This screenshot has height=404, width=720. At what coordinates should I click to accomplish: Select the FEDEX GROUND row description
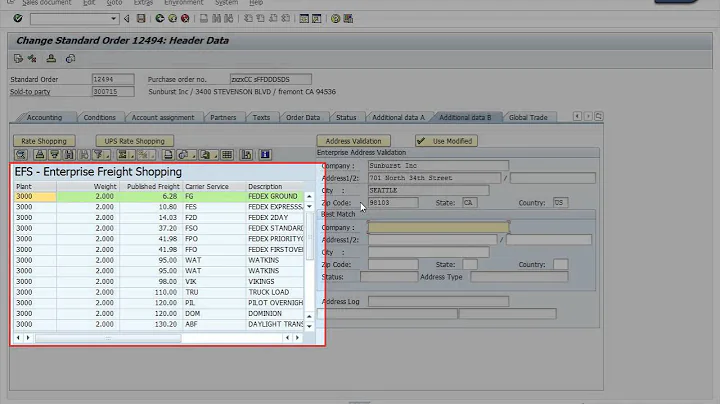pyautogui.click(x=273, y=196)
